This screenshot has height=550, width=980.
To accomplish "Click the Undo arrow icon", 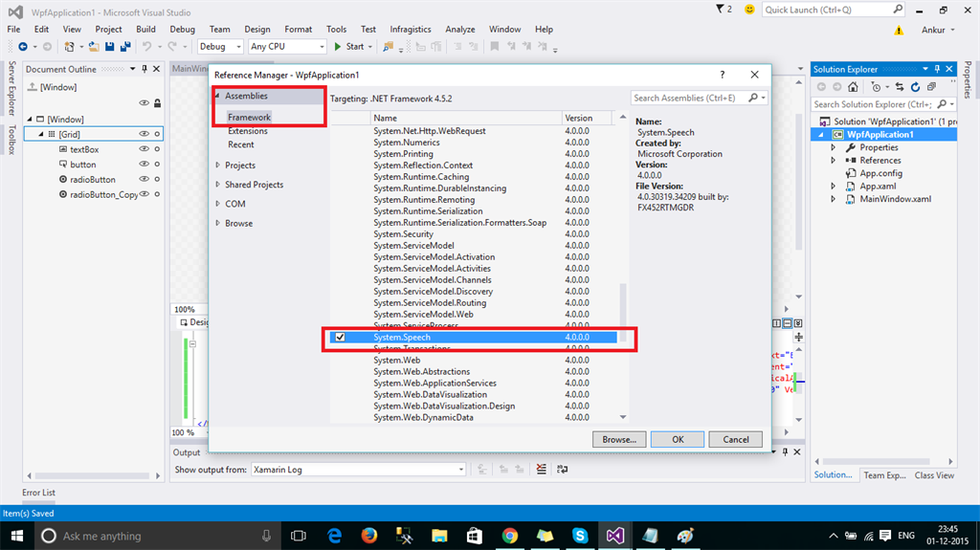I will pyautogui.click(x=146, y=47).
